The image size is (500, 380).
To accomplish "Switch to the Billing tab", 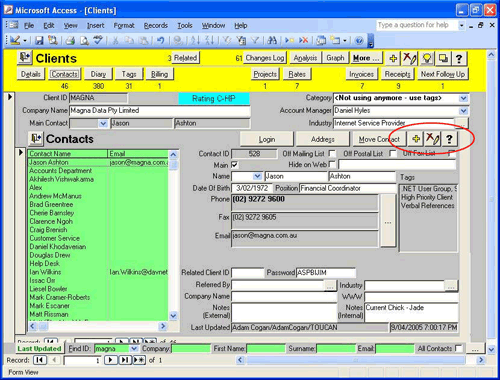I will 159,74.
